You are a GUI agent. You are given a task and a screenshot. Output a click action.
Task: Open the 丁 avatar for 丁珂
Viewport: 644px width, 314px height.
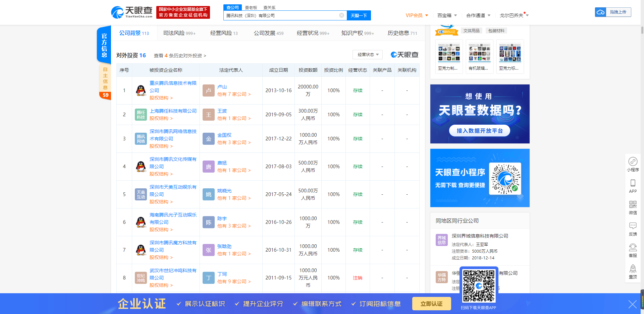(209, 278)
